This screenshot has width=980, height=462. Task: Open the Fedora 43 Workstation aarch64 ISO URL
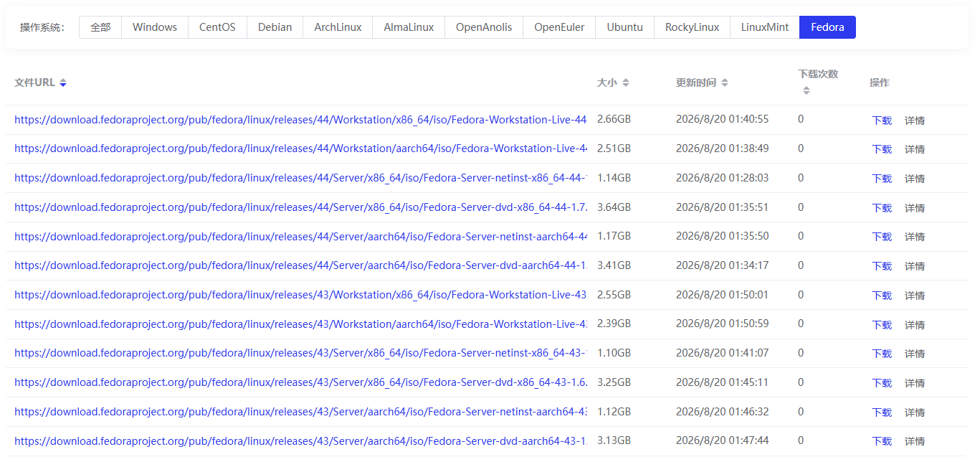(300, 324)
